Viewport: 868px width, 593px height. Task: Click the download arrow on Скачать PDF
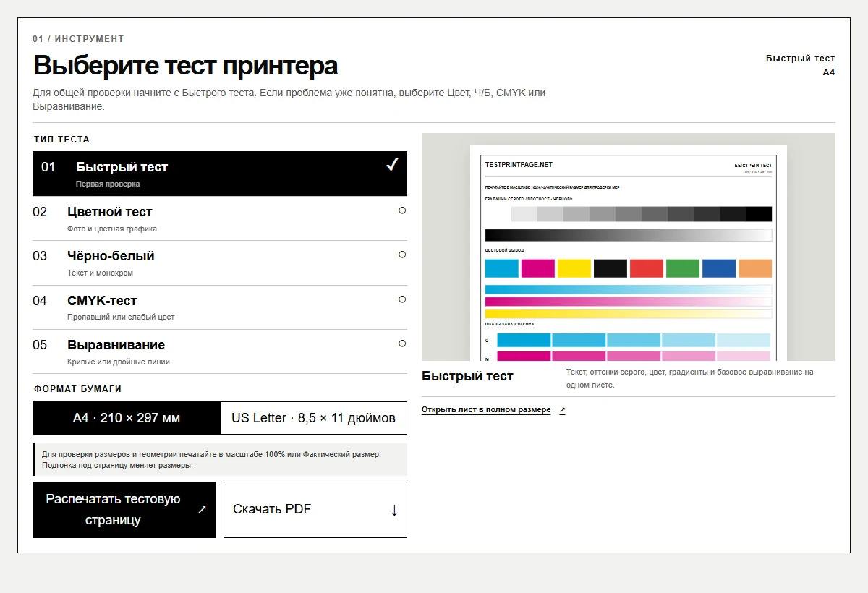(394, 510)
